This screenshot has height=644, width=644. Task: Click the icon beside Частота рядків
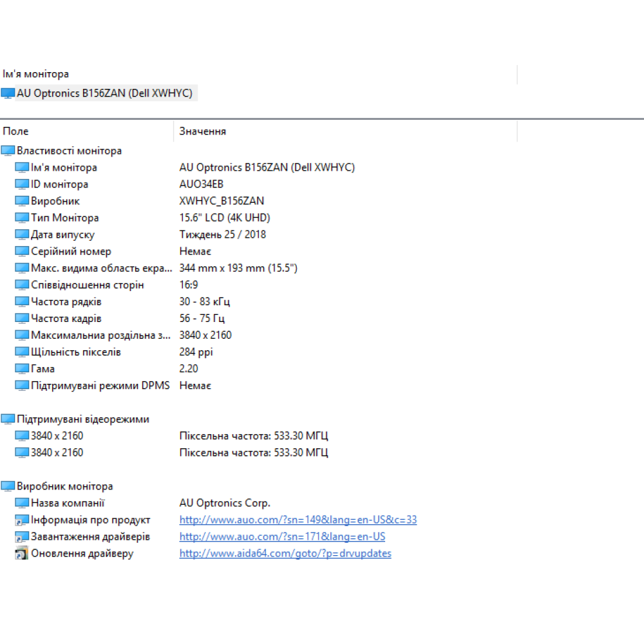[22, 302]
